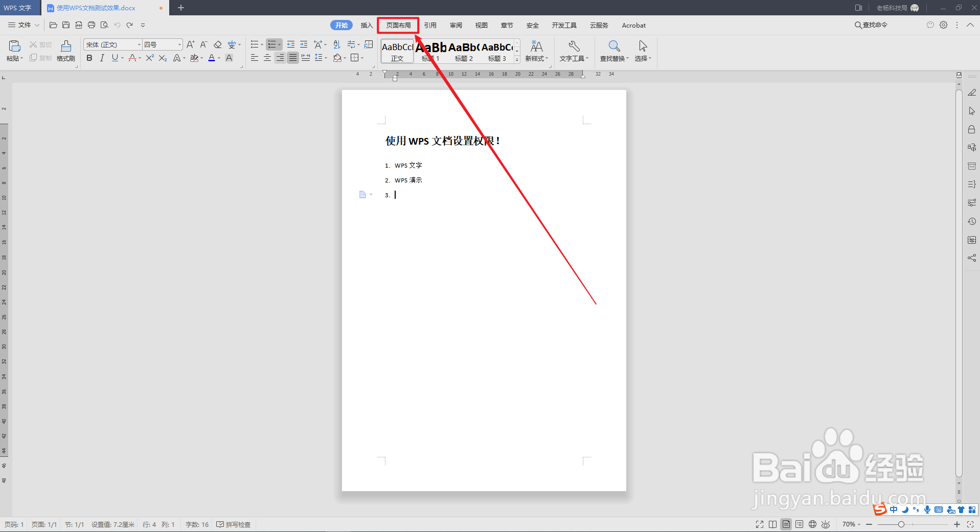Viewport: 980px width, 532px height.
Task: Apply the 正文 body style
Action: (x=397, y=51)
